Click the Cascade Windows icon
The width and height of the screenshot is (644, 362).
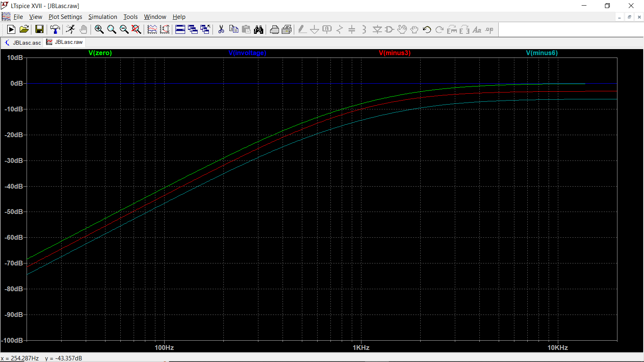point(193,29)
